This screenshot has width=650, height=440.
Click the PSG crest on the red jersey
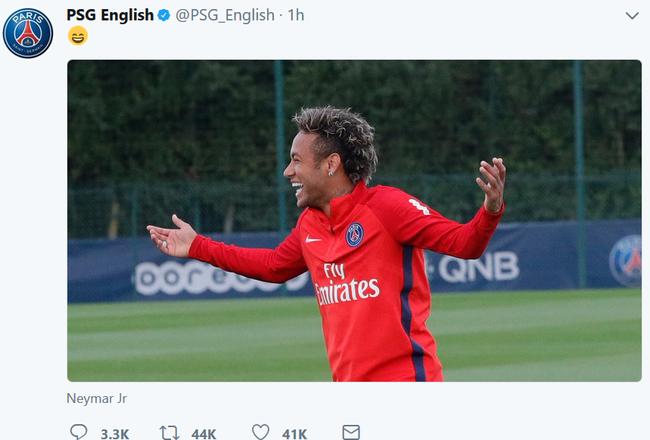(x=354, y=235)
